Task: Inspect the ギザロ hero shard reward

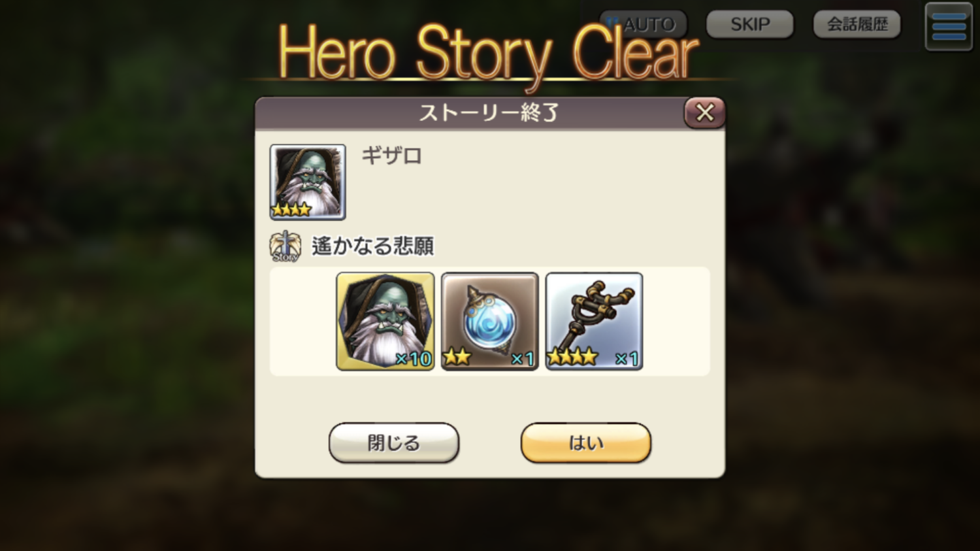Action: tap(385, 322)
